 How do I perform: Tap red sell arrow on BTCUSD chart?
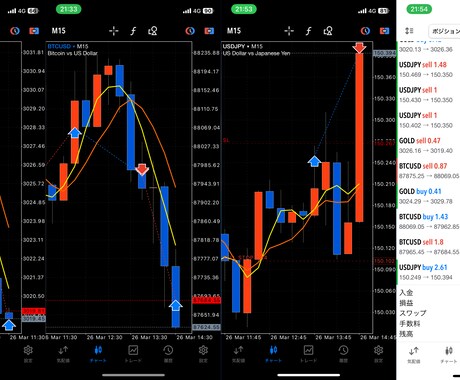[142, 169]
